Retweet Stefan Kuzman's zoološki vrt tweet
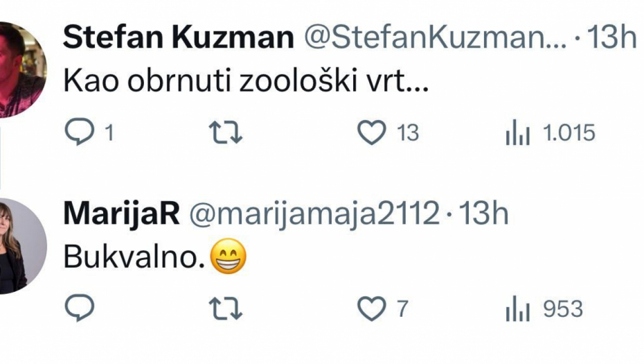The height and width of the screenshot is (364, 644). click(x=226, y=132)
